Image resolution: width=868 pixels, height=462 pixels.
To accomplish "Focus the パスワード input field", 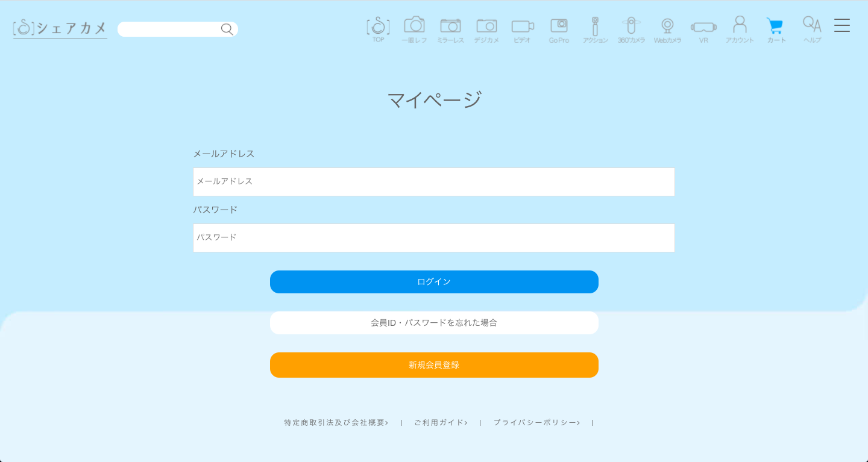I will click(x=434, y=238).
